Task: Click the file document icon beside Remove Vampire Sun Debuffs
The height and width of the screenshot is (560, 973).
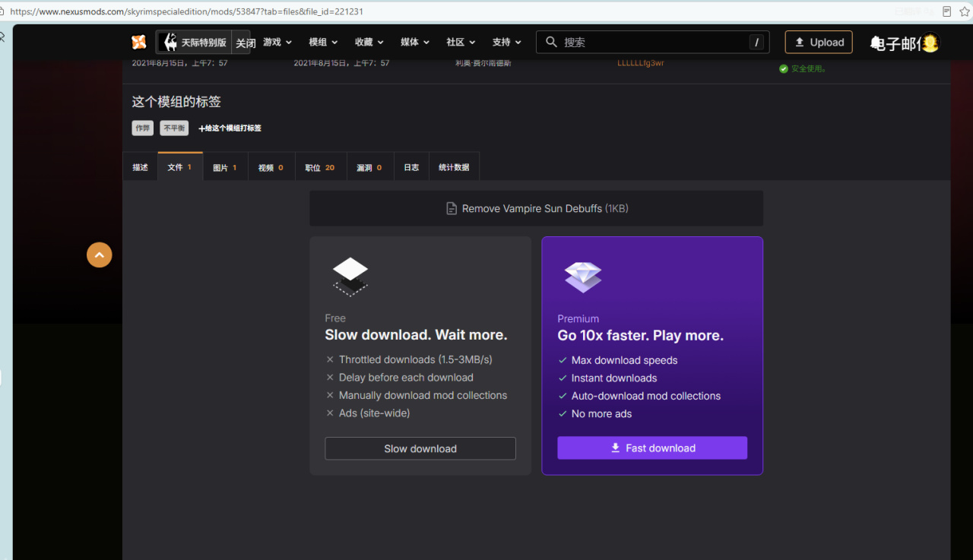Action: [452, 208]
